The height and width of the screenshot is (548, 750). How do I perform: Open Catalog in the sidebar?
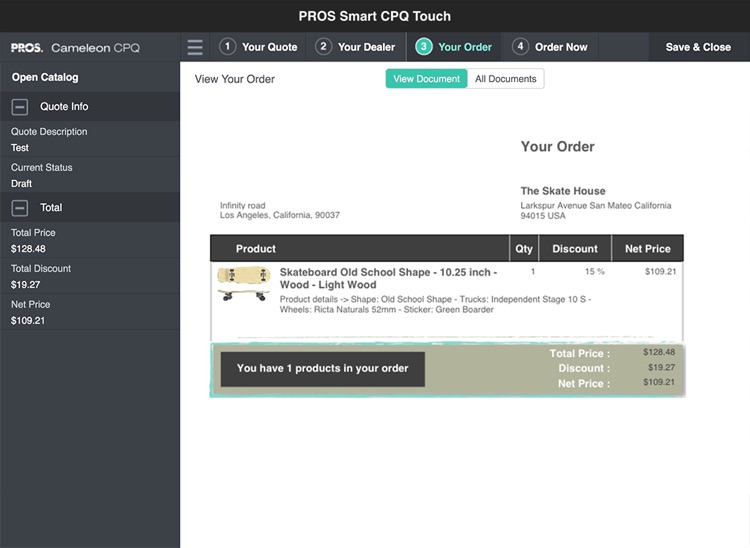(45, 77)
